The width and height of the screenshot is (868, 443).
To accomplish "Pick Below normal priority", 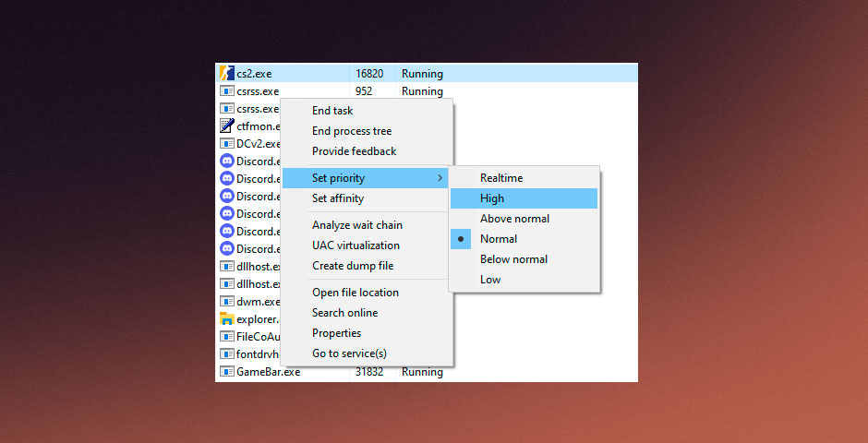I will point(513,259).
